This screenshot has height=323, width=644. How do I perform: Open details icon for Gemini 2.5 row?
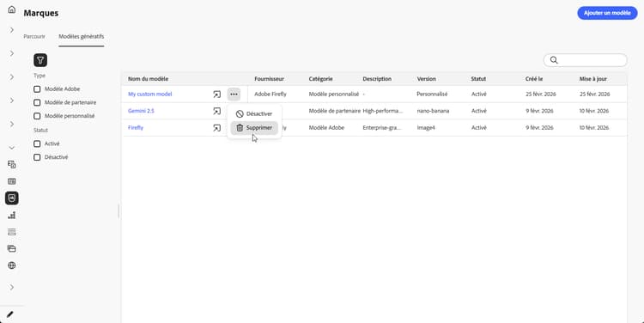[217, 111]
